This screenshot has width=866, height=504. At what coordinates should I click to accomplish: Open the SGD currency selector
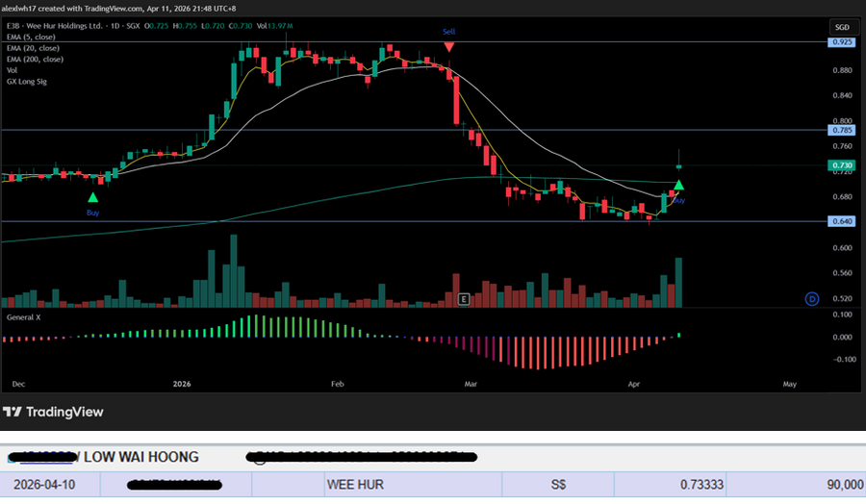coord(841,29)
